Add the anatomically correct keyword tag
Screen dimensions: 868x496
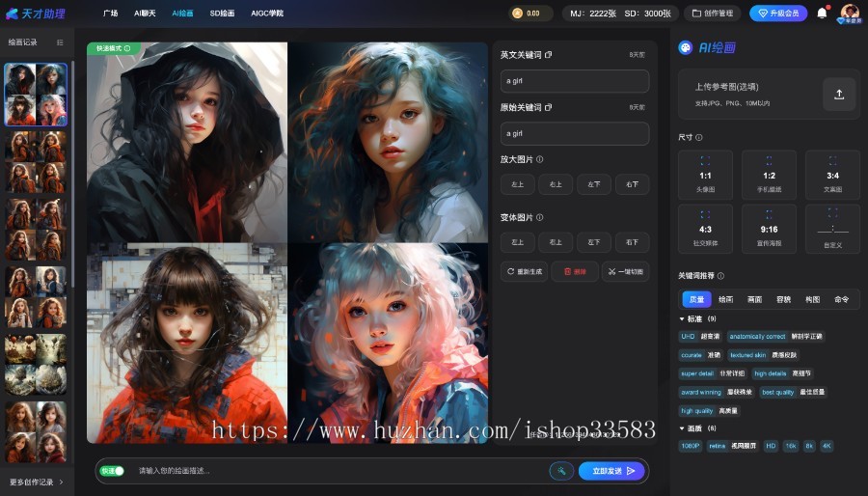click(x=775, y=337)
